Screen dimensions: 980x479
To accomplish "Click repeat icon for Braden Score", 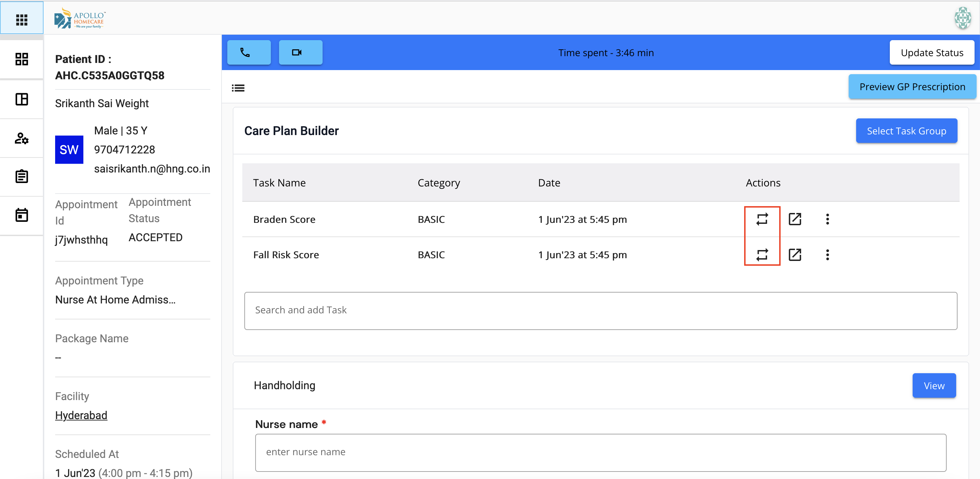I will pyautogui.click(x=762, y=219).
